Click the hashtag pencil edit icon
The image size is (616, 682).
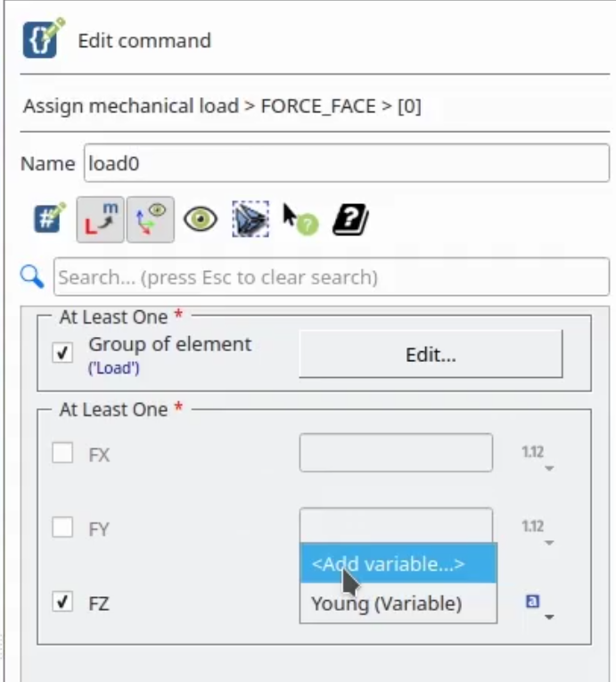(x=49, y=218)
